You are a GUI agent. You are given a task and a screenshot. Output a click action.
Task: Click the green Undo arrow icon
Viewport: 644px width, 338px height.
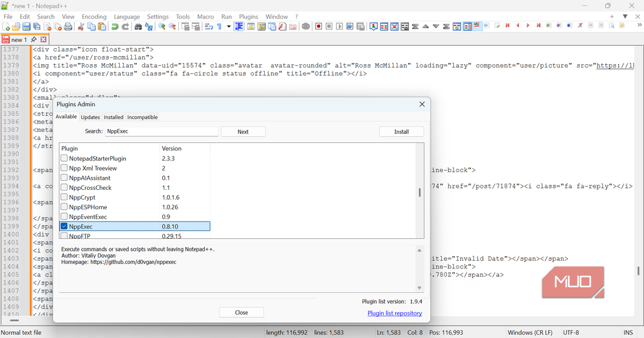point(115,26)
